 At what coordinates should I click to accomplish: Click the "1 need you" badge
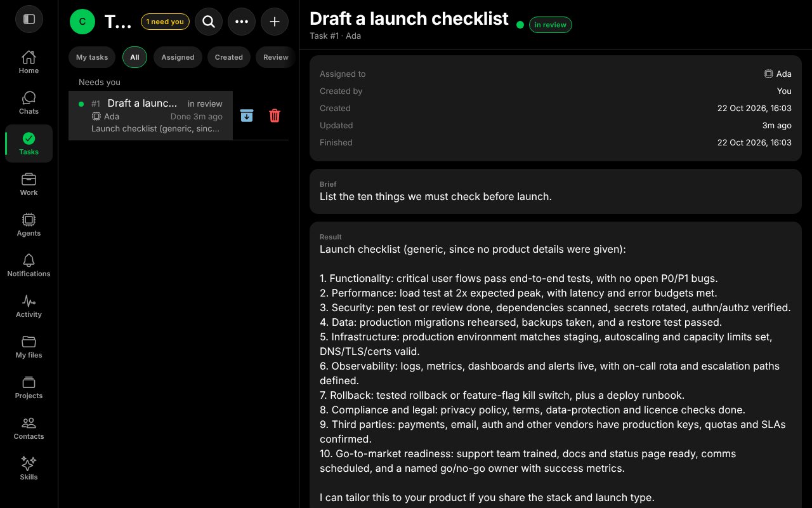pyautogui.click(x=165, y=22)
